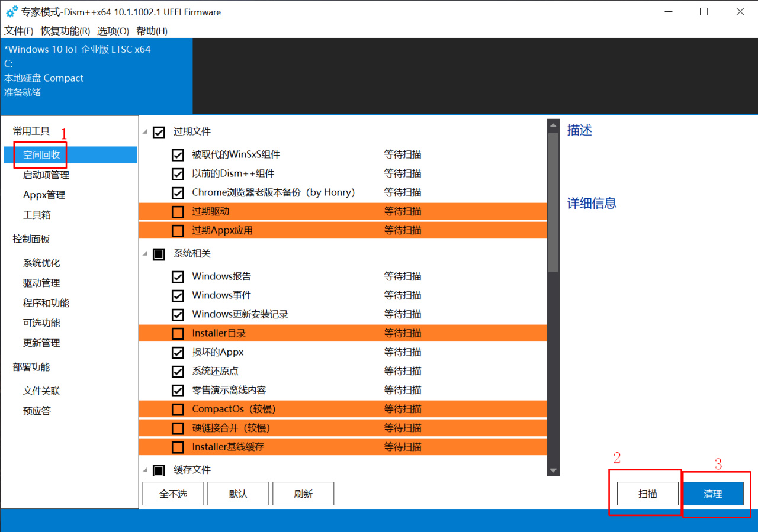The height and width of the screenshot is (532, 758).
Task: Check the Installer目录 checkbox
Action: click(178, 334)
